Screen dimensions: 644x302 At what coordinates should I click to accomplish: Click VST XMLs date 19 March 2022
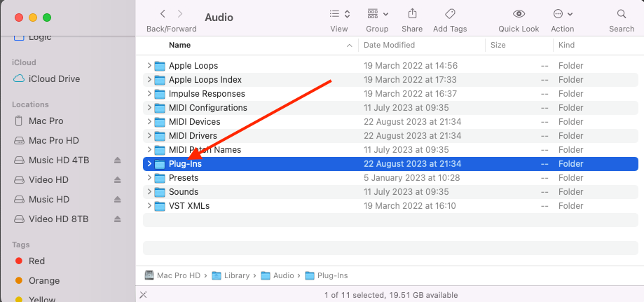point(409,206)
